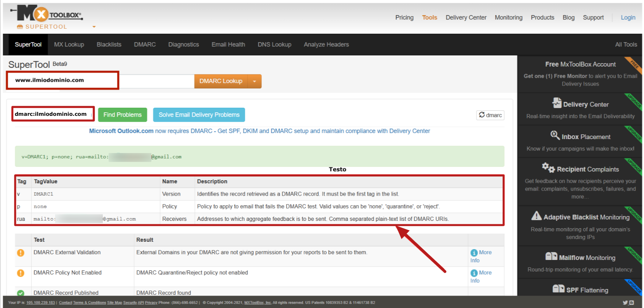Click the MxToolbox logo

click(46, 14)
